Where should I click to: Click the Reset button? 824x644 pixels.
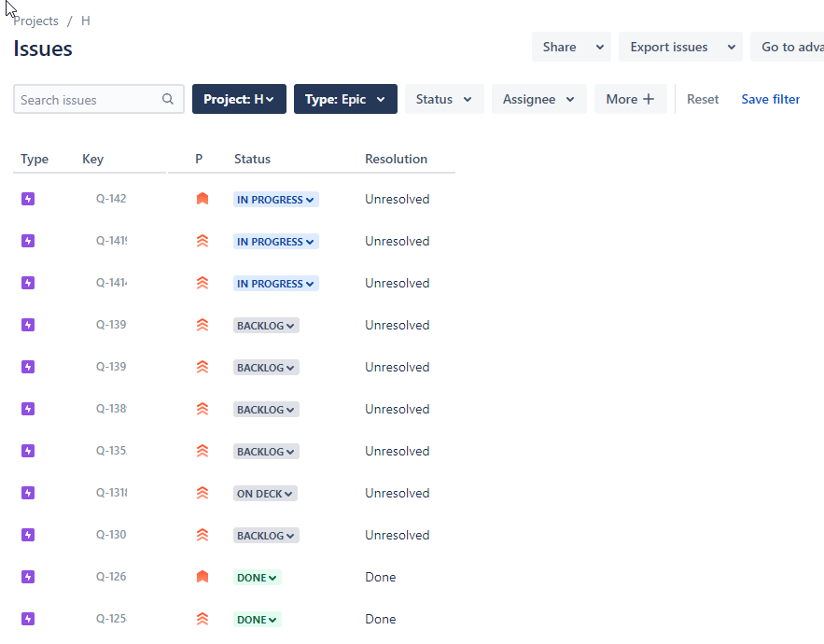click(703, 99)
